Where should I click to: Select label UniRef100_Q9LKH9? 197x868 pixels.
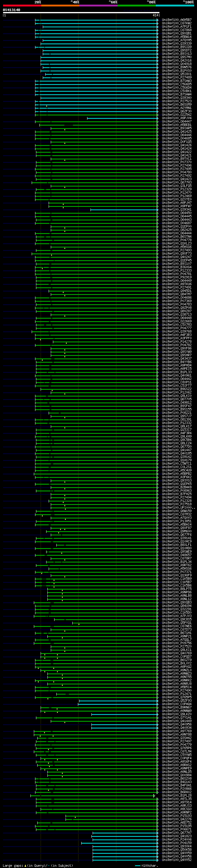(x=177, y=436)
